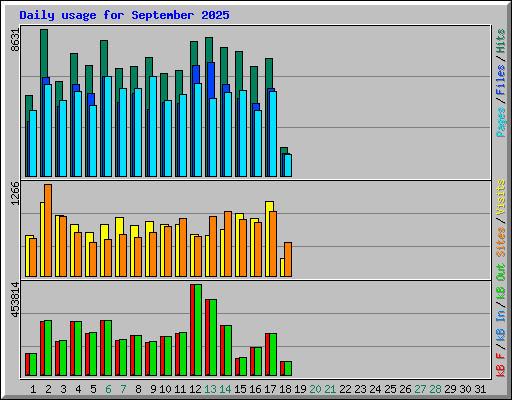Click the orange sites bar for day 2
512x400 pixels.
point(48,230)
